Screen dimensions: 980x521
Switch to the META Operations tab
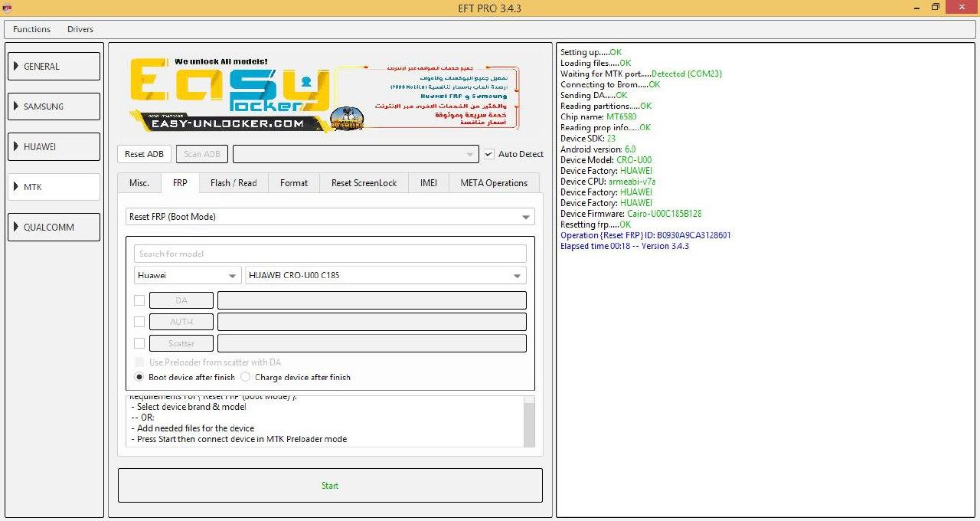[x=494, y=183]
